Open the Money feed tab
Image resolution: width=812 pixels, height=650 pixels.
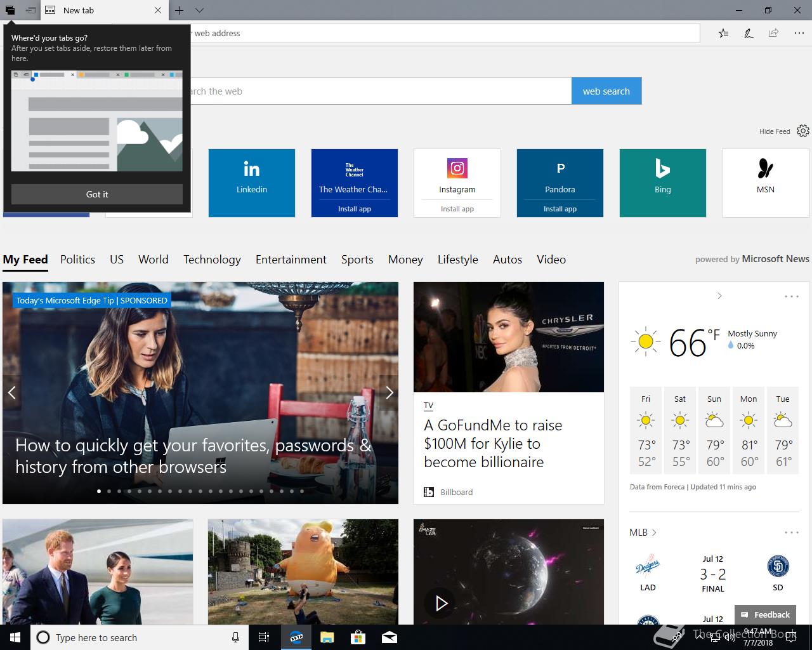(x=405, y=260)
